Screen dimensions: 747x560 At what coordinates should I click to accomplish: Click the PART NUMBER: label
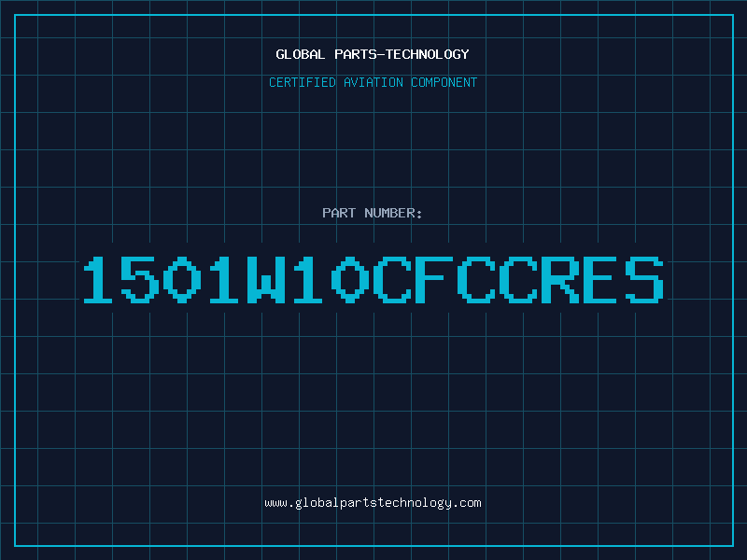pos(373,213)
